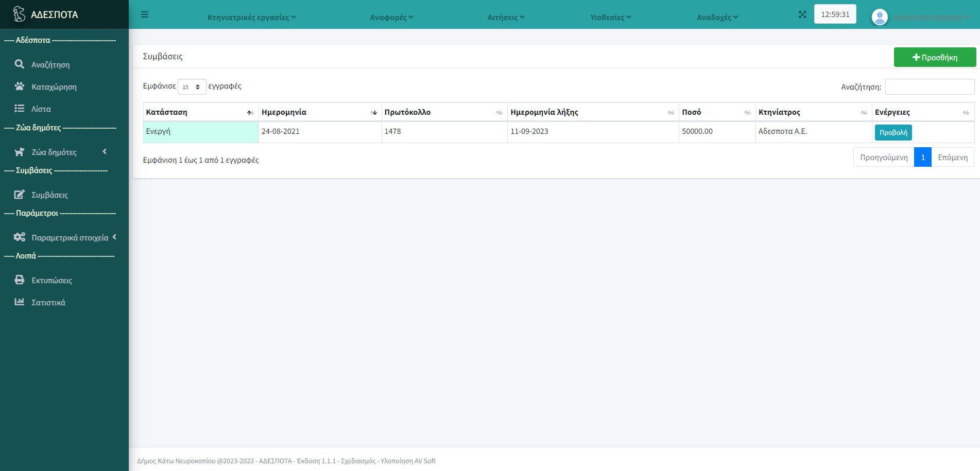
Task: Open the user account dropdown arrow
Action: [967, 17]
